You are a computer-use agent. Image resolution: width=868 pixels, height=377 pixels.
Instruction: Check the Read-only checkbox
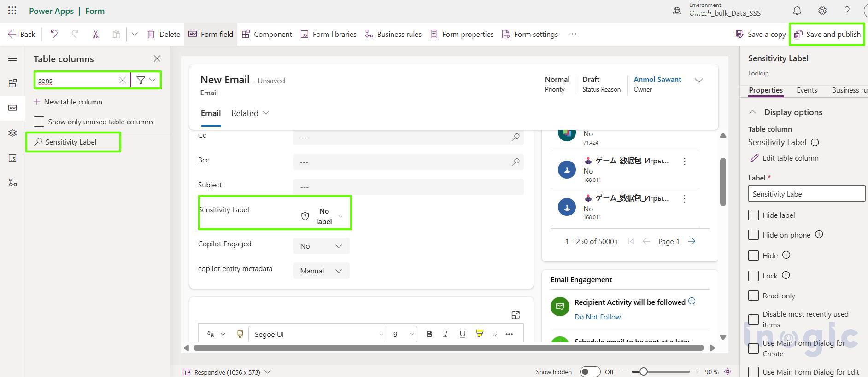coord(753,296)
